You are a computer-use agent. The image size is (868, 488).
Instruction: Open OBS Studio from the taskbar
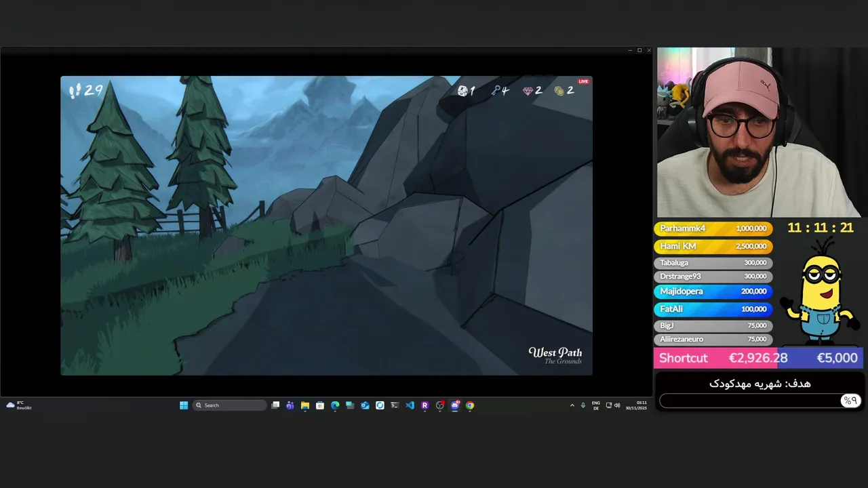(439, 405)
